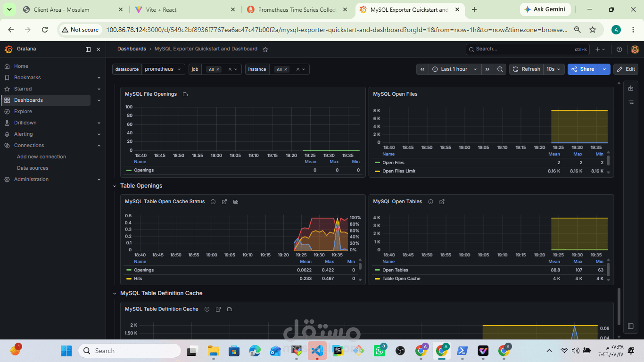
Task: Click the Grafana logo icon
Action: 8,49
